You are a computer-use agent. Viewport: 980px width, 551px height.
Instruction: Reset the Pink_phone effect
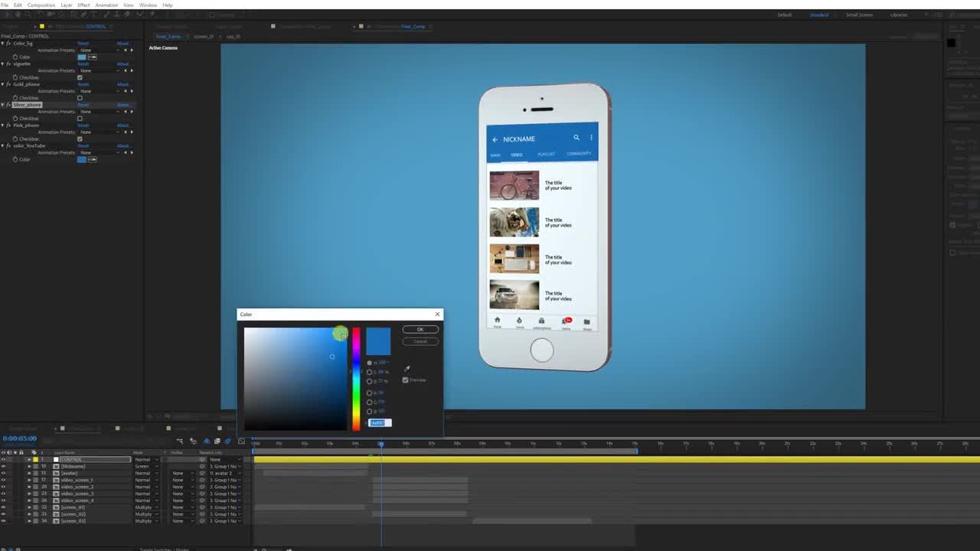(83, 126)
